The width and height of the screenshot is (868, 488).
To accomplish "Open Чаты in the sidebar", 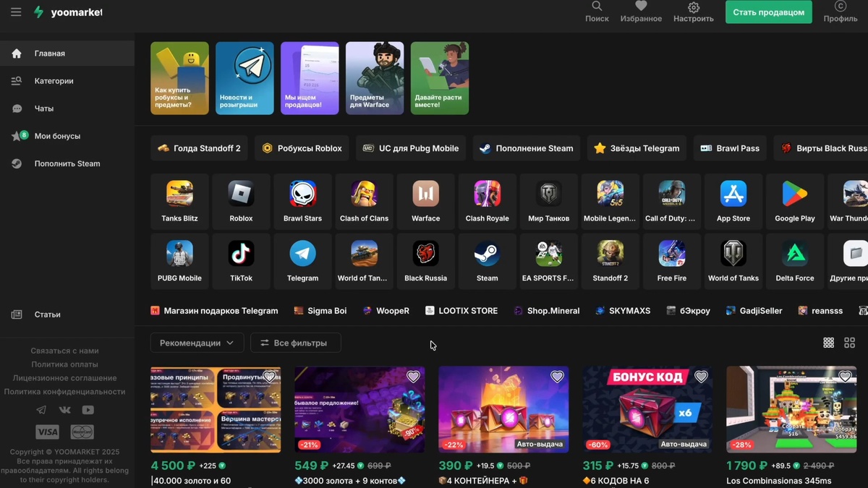I will 67,108.
